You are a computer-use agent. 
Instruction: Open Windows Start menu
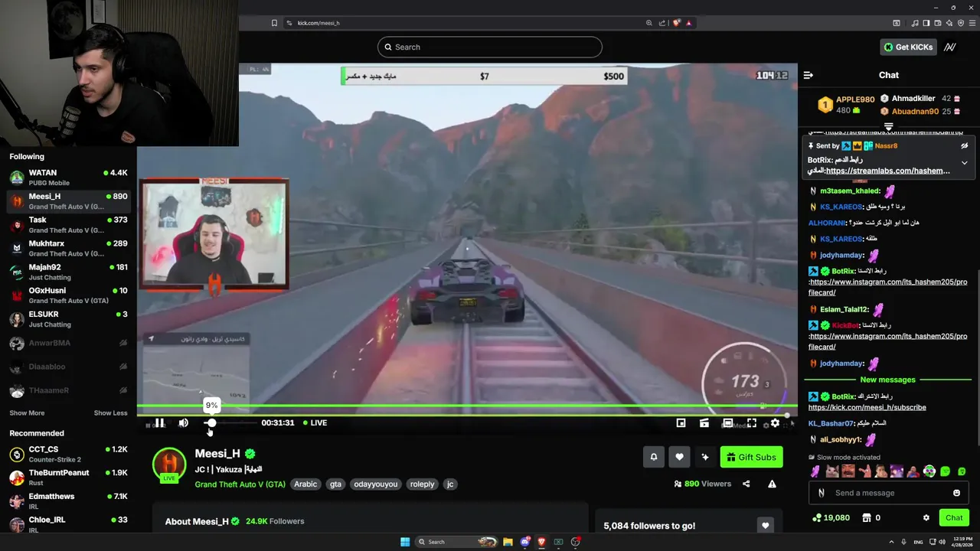click(x=405, y=542)
